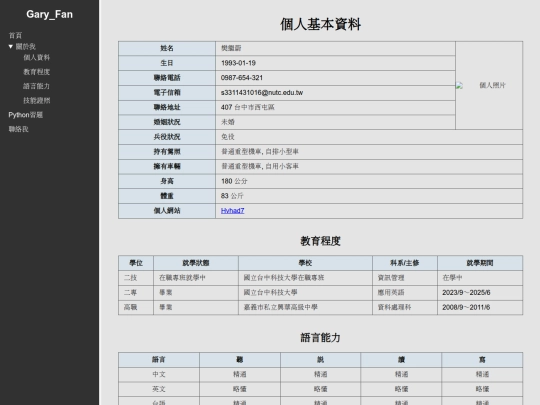This screenshot has height=405, width=540.
Task: Click the 持有駕照 row label
Action: (167, 152)
